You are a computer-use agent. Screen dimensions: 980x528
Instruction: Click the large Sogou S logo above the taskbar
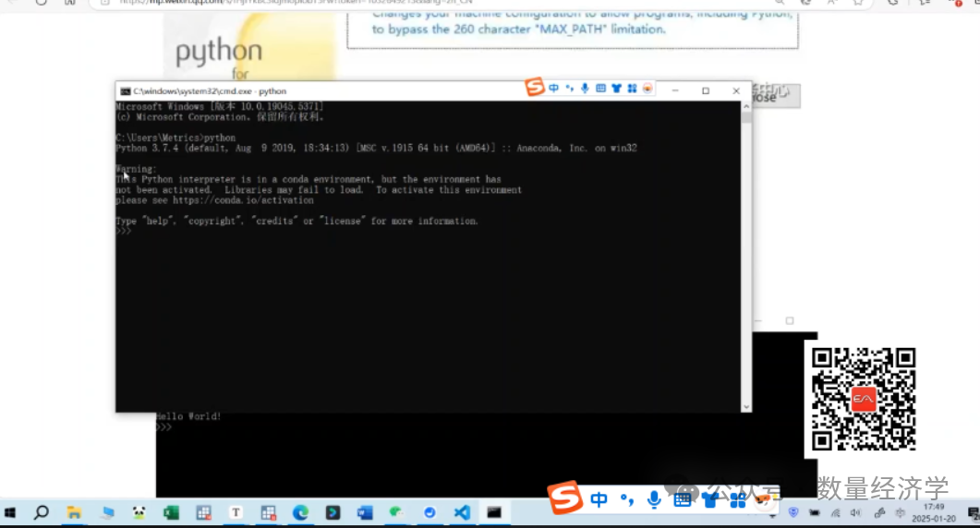click(565, 498)
